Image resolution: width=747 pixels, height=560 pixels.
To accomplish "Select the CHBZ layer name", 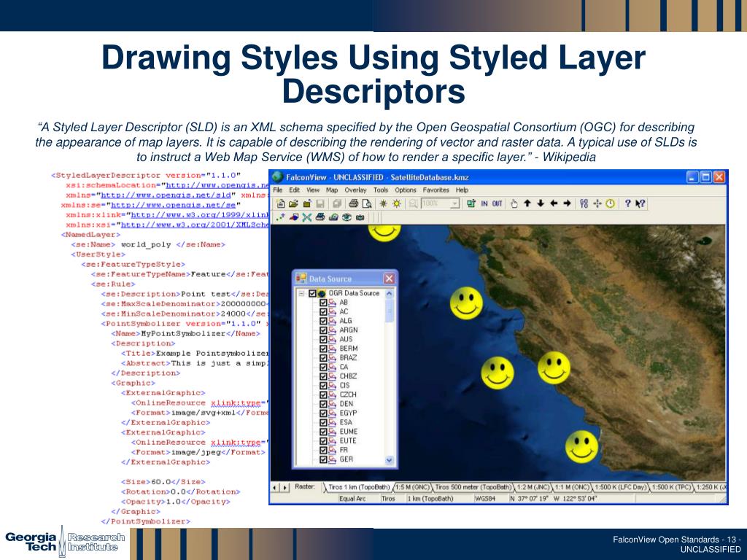I will [348, 376].
